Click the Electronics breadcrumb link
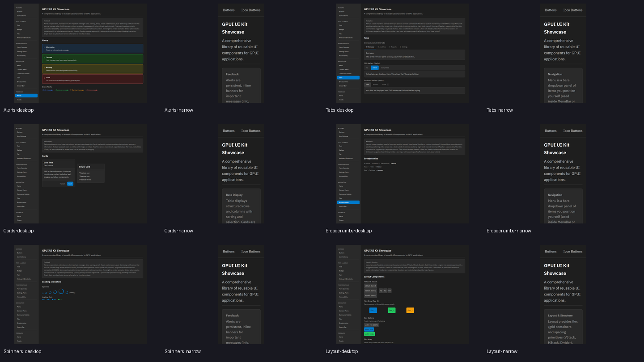The width and height of the screenshot is (644, 362). pyautogui.click(x=385, y=164)
